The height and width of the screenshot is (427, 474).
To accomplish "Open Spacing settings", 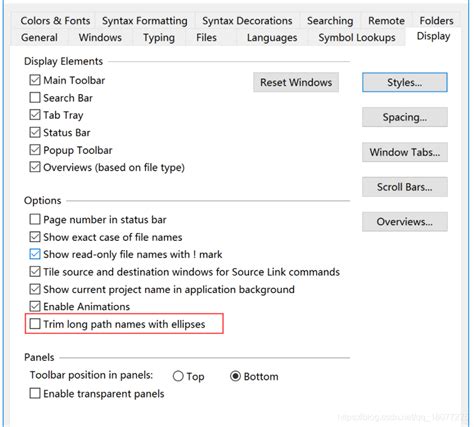I will [405, 117].
